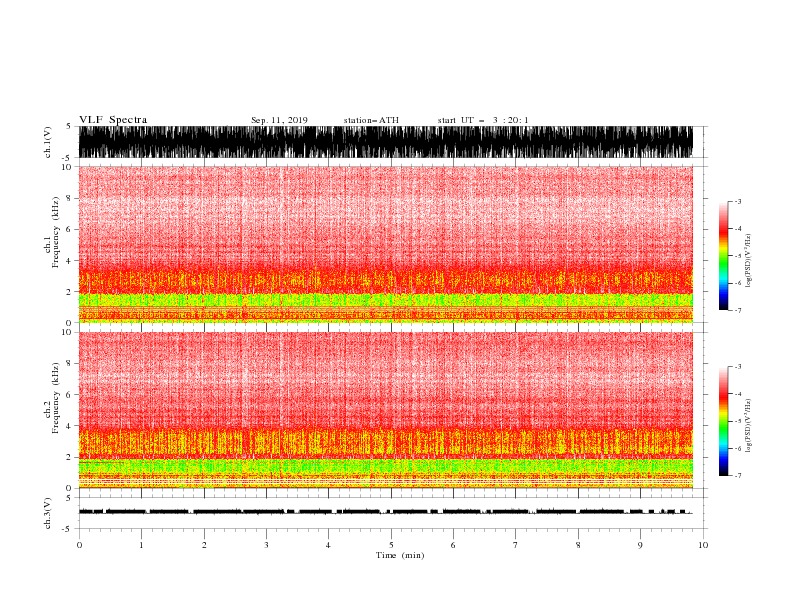Click tick label "5" on the Time axis
792x612 pixels.
(391, 545)
